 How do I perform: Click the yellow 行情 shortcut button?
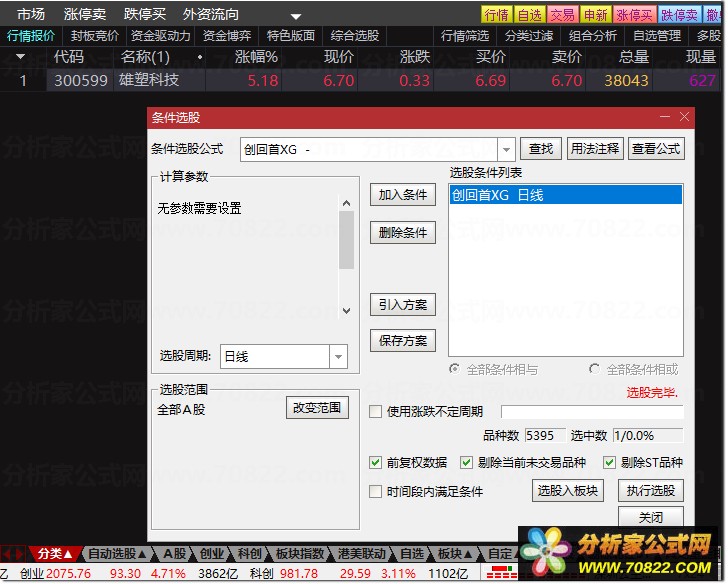(496, 15)
